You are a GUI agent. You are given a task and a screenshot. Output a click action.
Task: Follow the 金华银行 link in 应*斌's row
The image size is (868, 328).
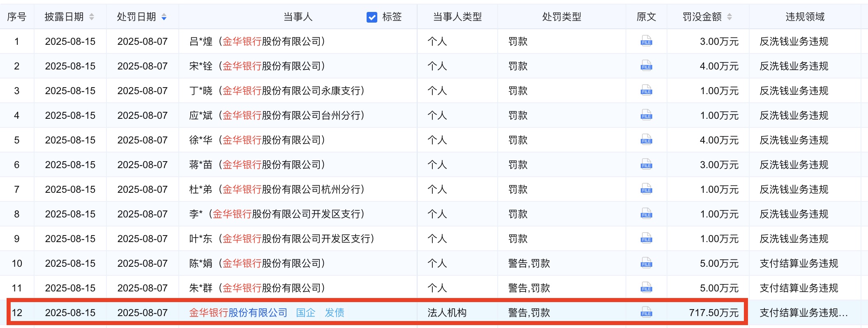tap(242, 115)
